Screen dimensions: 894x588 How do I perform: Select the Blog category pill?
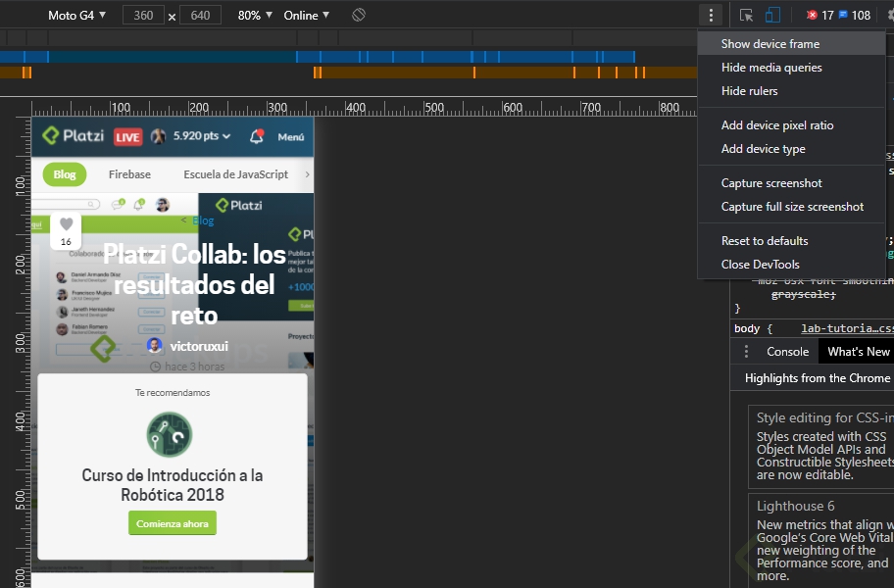[65, 174]
